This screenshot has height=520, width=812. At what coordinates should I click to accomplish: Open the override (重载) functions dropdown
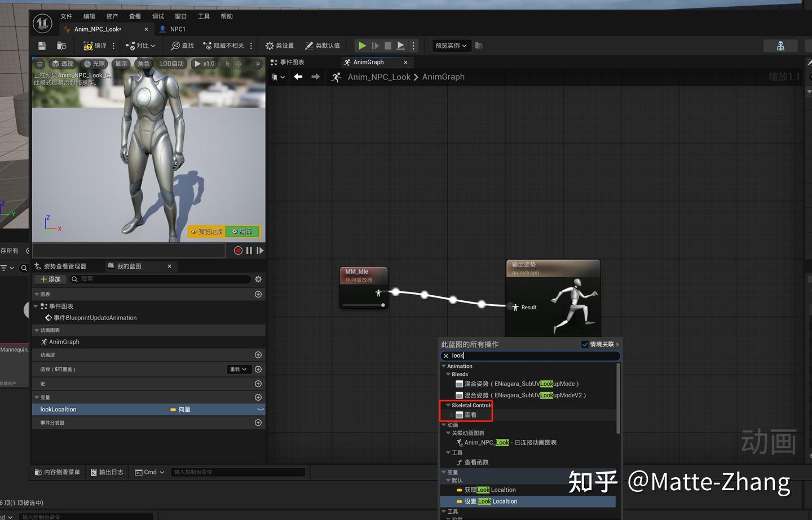click(x=239, y=370)
